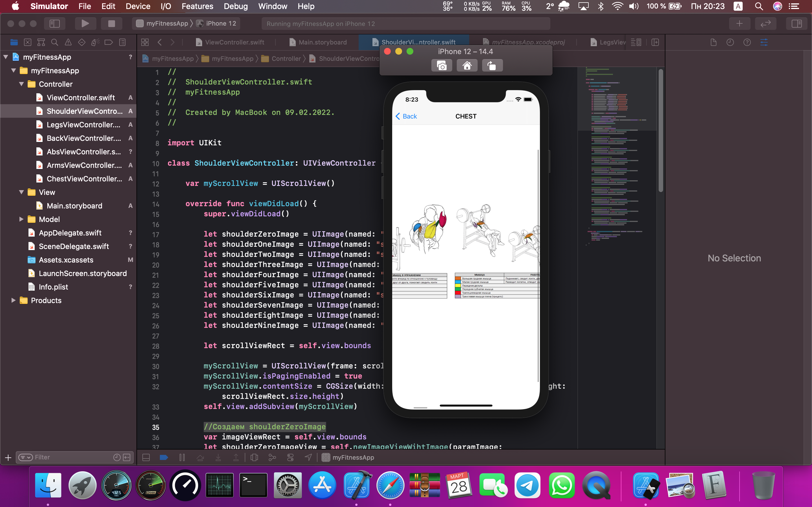
Task: Select the Issue navigator warning triangle
Action: (68, 42)
